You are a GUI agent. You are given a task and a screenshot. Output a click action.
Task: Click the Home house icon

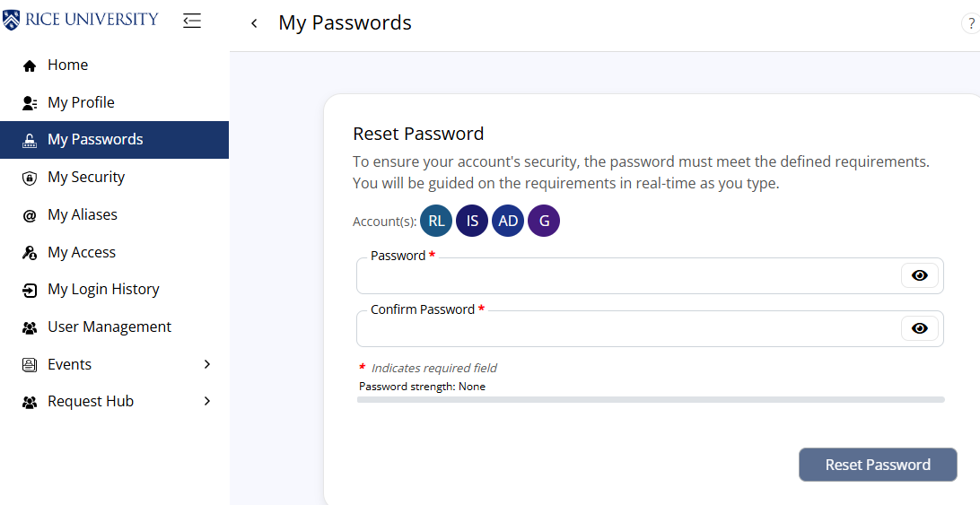coord(30,65)
